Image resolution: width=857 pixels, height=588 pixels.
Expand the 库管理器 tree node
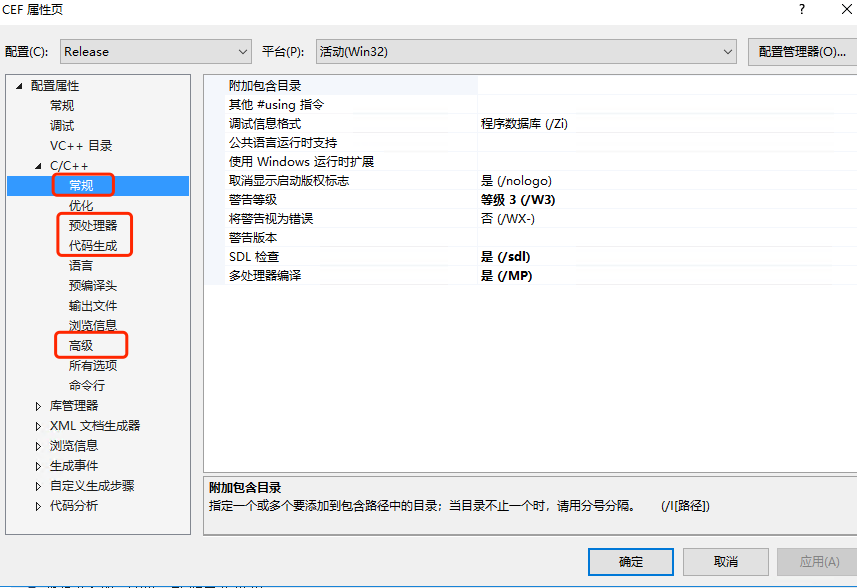[38, 405]
